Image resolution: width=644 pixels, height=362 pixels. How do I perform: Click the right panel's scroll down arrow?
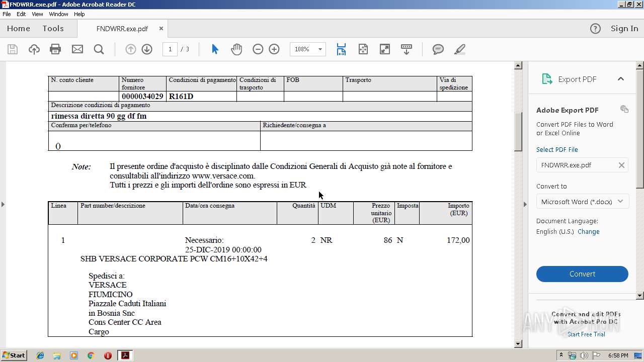click(640, 296)
